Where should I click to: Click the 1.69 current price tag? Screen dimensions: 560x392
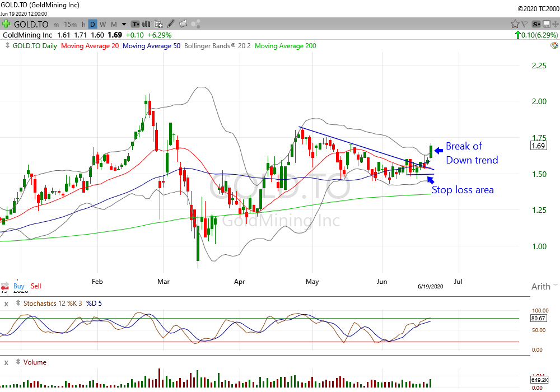click(538, 146)
